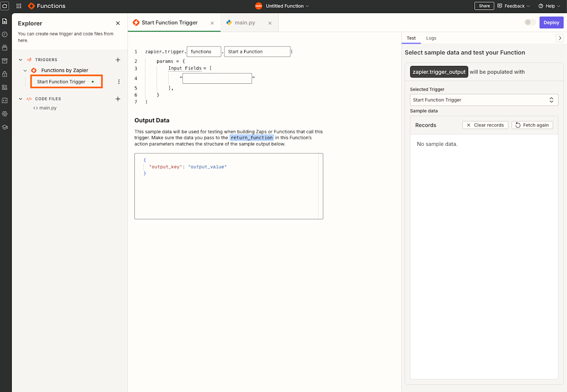Screen dimensions: 567x392
Task: Collapse the Test side panel with the chevron
Action: 560,38
